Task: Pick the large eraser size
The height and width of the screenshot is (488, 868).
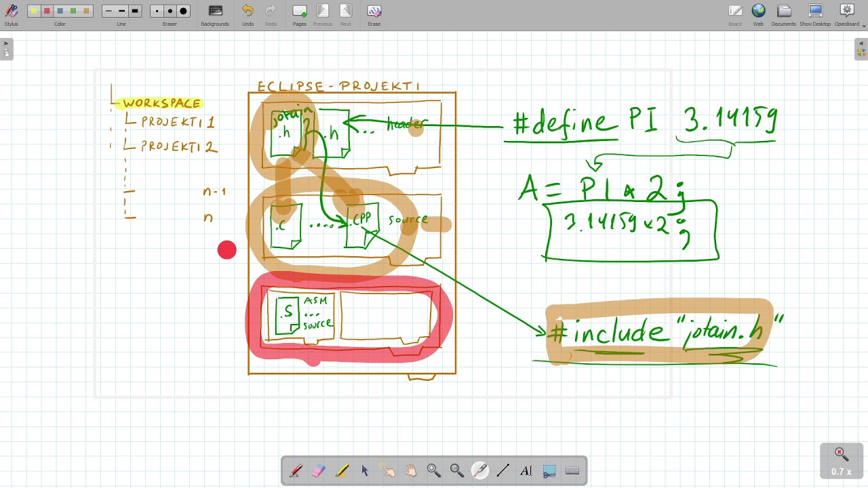Action: click(x=183, y=11)
